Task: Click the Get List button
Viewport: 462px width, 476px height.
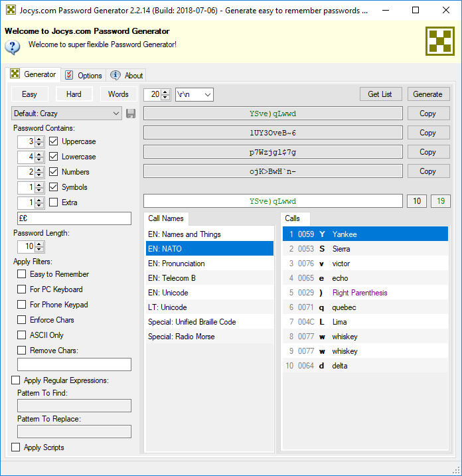Action: point(380,94)
